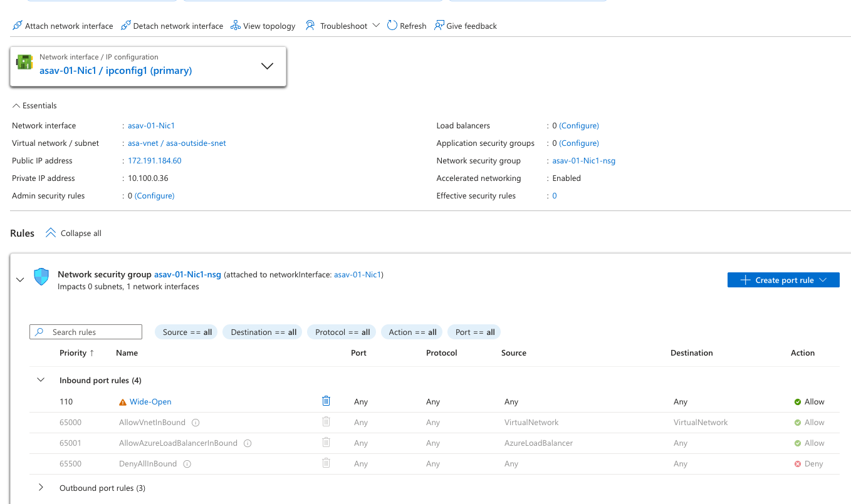This screenshot has height=504, width=851.
Task: Collapse the Inbound port rules section
Action: tap(41, 380)
